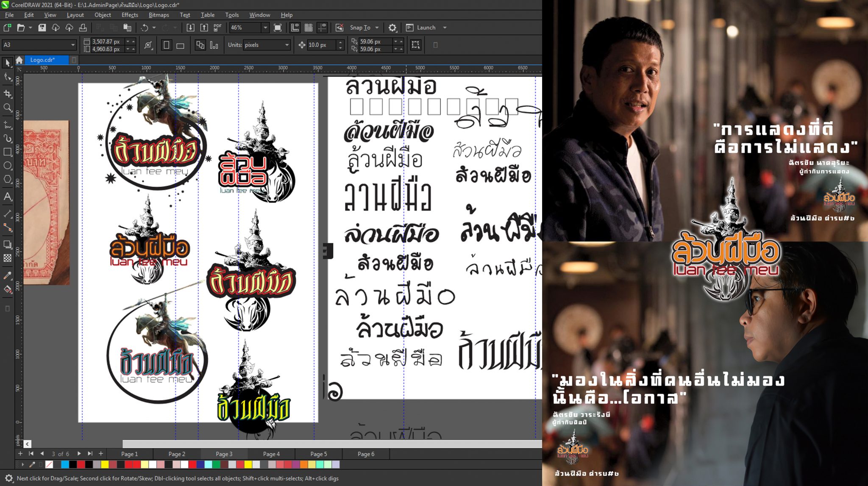Select the Artistic Media tool
868x486 pixels.
pyautogui.click(x=7, y=138)
